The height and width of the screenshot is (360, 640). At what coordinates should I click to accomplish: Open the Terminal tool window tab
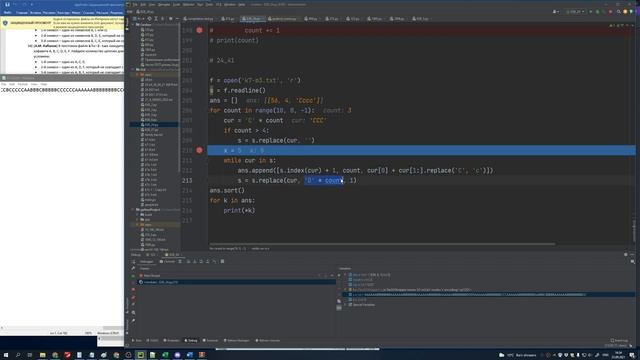pos(212,340)
